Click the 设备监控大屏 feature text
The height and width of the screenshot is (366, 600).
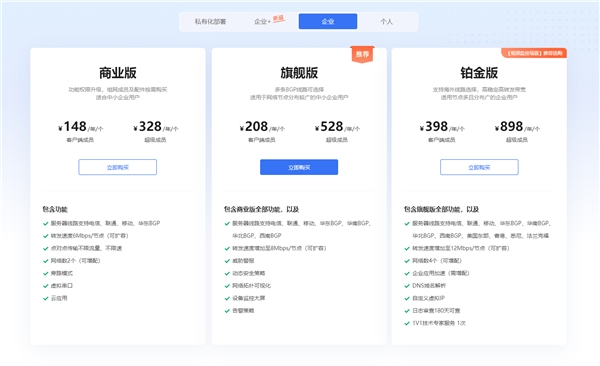[248, 298]
